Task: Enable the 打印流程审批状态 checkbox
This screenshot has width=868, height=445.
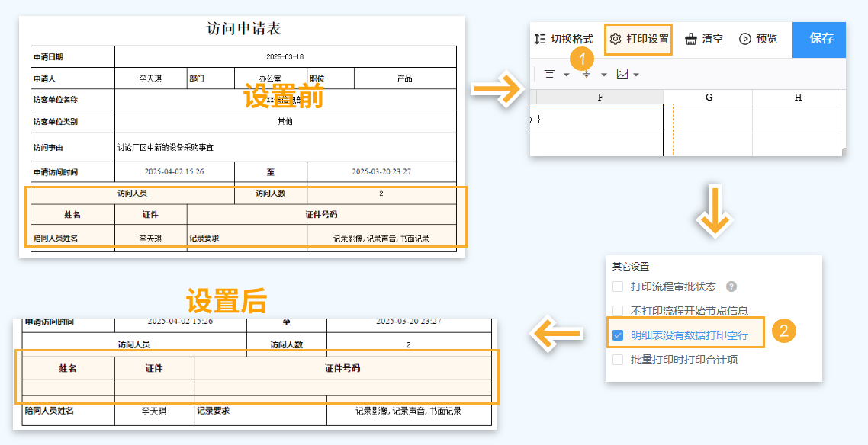Action: coord(617,286)
